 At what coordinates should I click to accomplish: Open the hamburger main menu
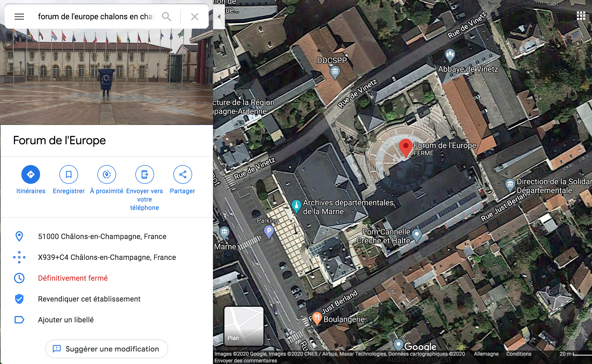pos(19,17)
